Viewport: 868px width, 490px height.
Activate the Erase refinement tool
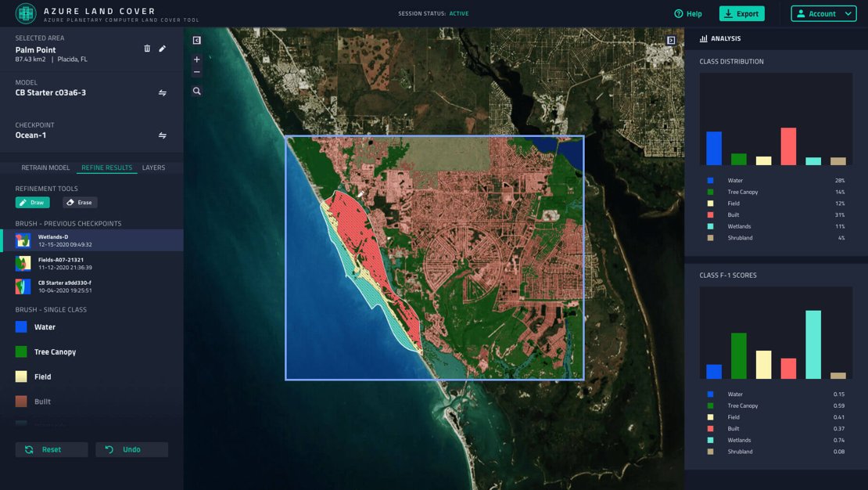(x=80, y=203)
